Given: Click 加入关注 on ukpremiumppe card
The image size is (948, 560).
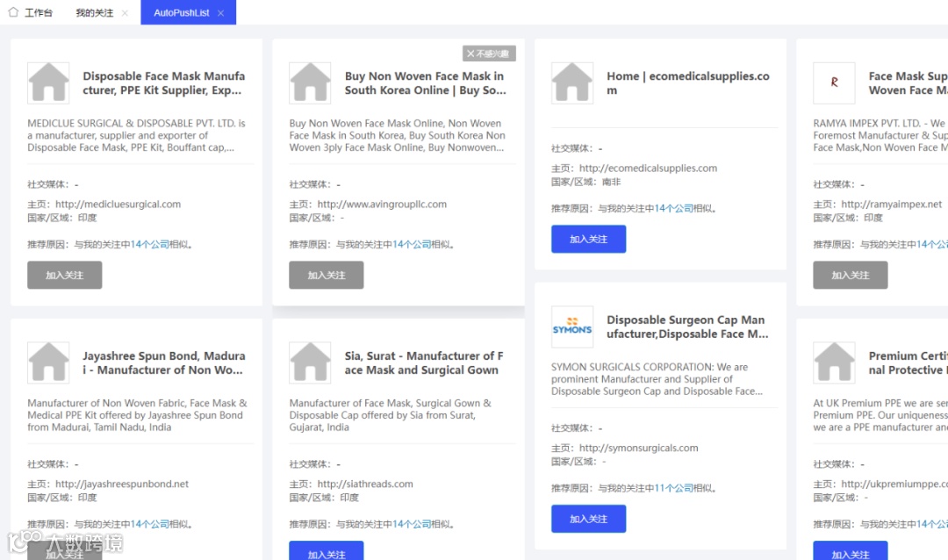Looking at the screenshot, I should (x=850, y=551).
